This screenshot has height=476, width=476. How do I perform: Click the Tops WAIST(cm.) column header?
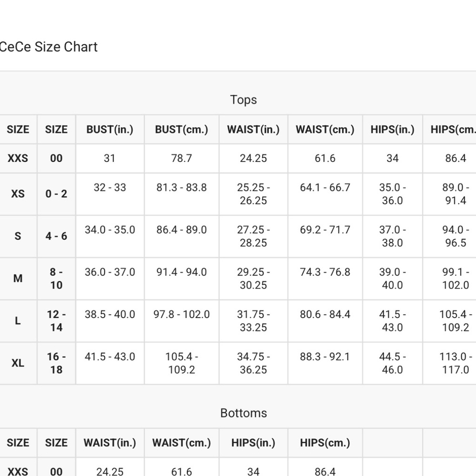coord(325,129)
